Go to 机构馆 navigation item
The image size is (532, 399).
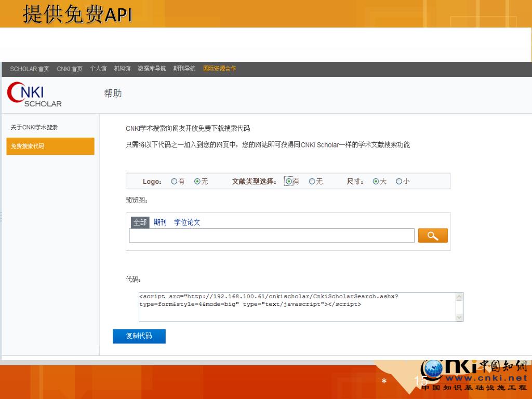[x=122, y=69]
